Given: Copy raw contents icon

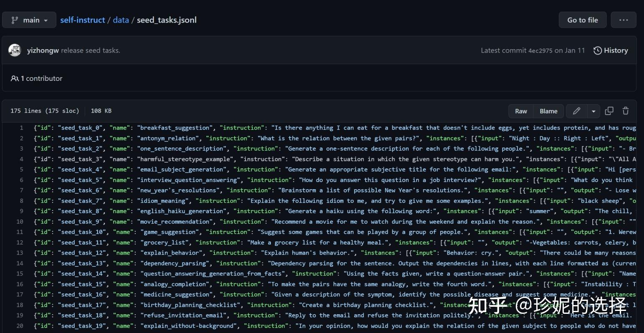Looking at the screenshot, I should pyautogui.click(x=609, y=111).
